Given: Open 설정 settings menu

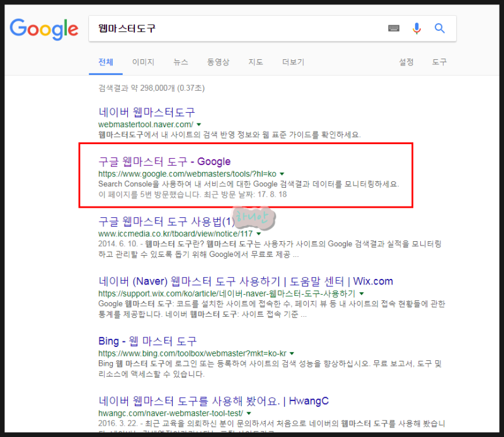Looking at the screenshot, I should click(x=406, y=62).
